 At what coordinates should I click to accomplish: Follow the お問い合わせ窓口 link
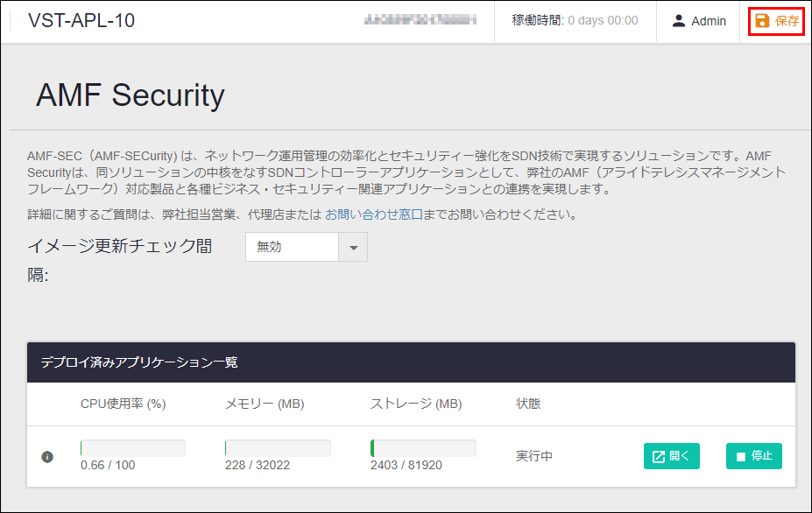point(374,214)
